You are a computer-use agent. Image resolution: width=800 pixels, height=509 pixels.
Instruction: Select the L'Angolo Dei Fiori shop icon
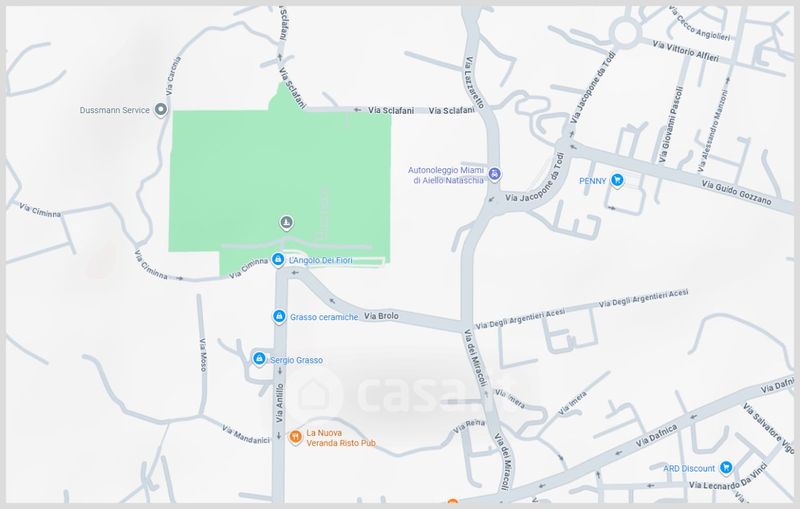[x=278, y=260]
